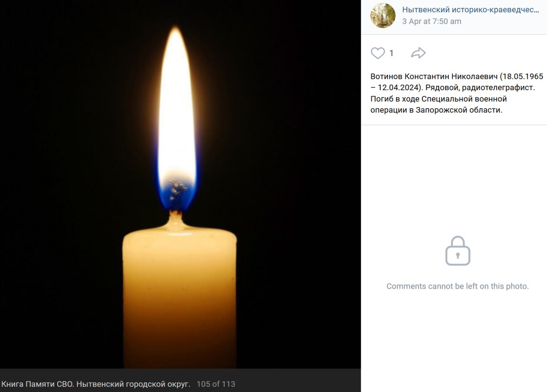Click the 'Comments cannot be left' notice

pyautogui.click(x=458, y=286)
